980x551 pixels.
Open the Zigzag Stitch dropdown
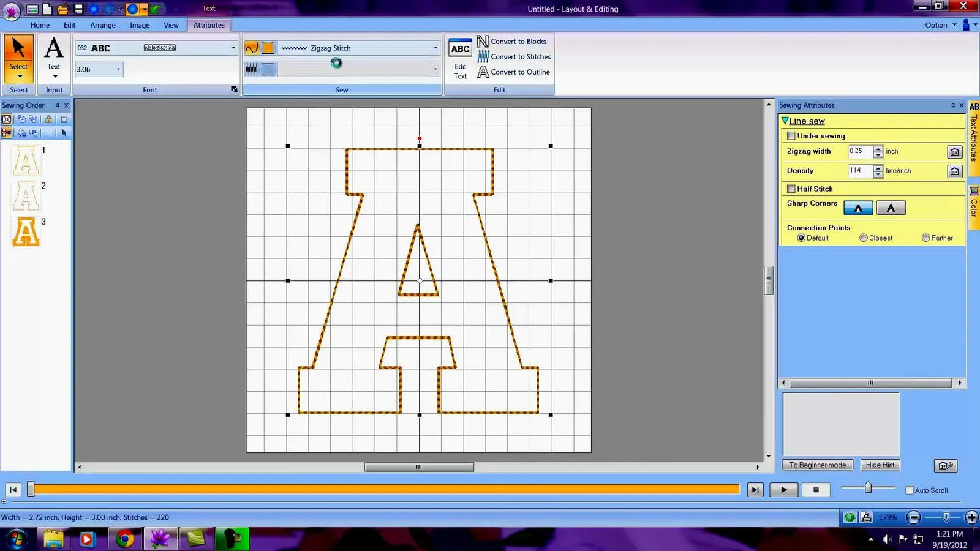pos(435,48)
